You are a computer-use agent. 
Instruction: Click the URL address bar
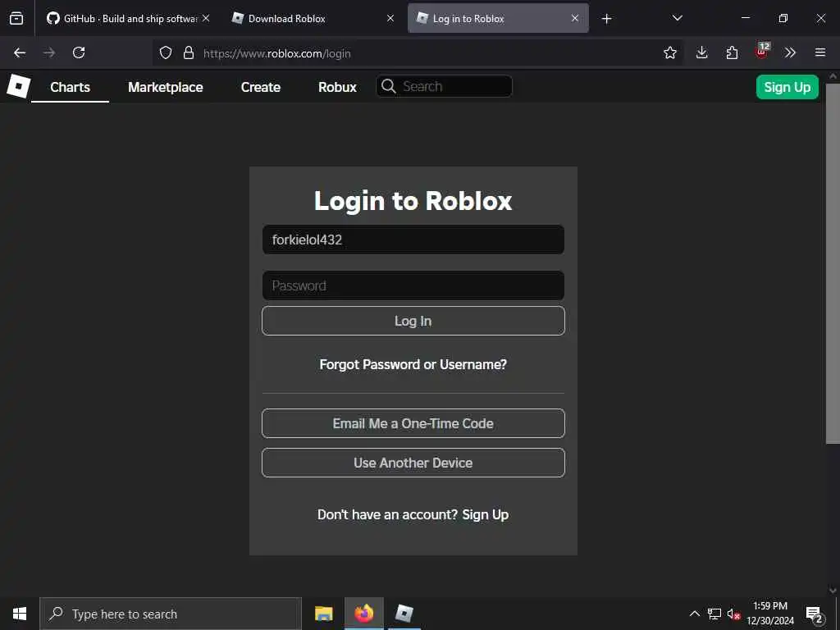point(418,52)
